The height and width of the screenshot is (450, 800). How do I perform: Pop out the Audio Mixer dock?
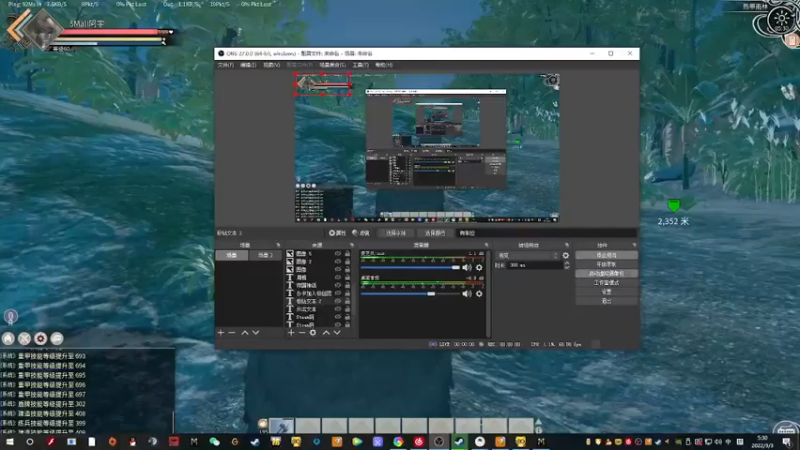486,245
